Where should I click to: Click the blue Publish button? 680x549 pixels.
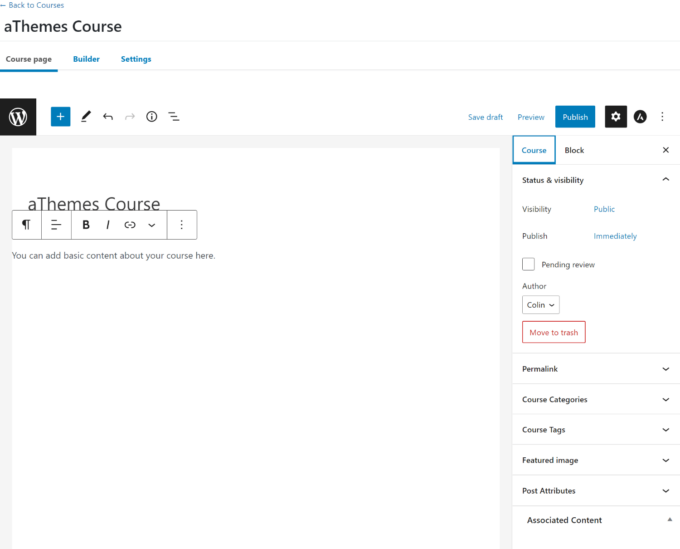(575, 117)
